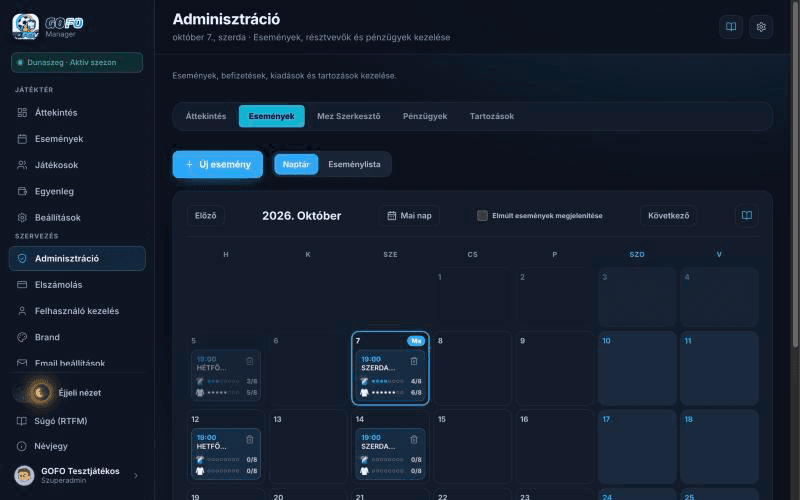Image resolution: width=800 pixels, height=500 pixels.
Task: Switch to Eseménylista view
Action: click(354, 164)
